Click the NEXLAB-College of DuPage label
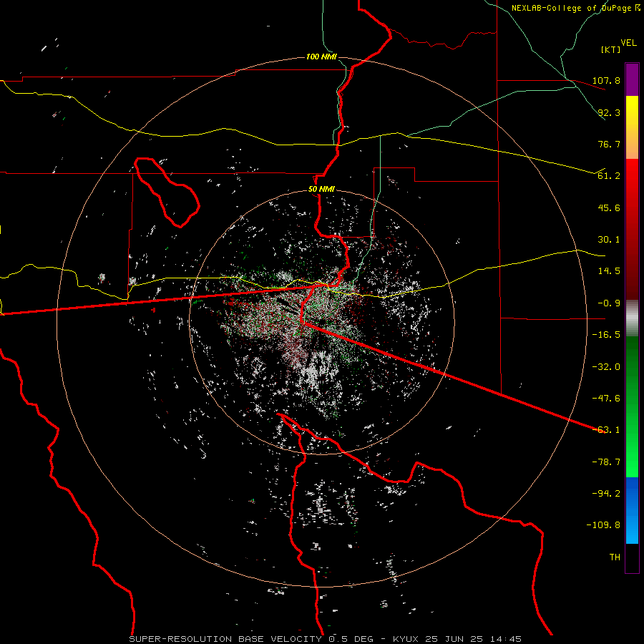The image size is (644, 644). click(x=572, y=8)
